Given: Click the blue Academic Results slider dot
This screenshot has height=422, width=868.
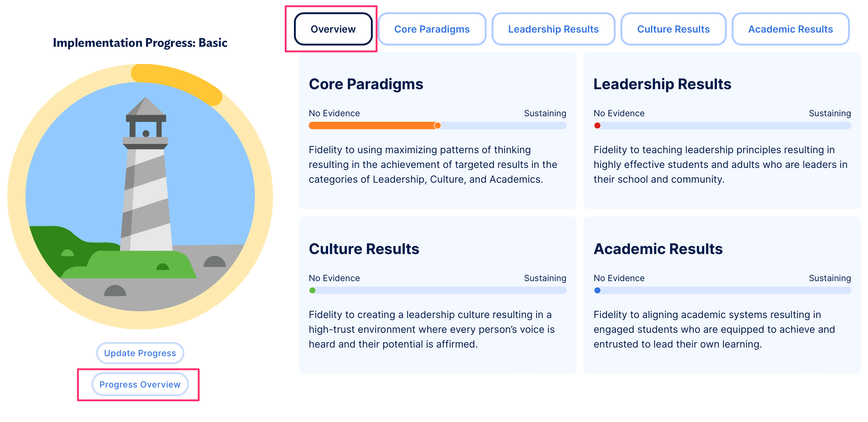Looking at the screenshot, I should tap(597, 290).
